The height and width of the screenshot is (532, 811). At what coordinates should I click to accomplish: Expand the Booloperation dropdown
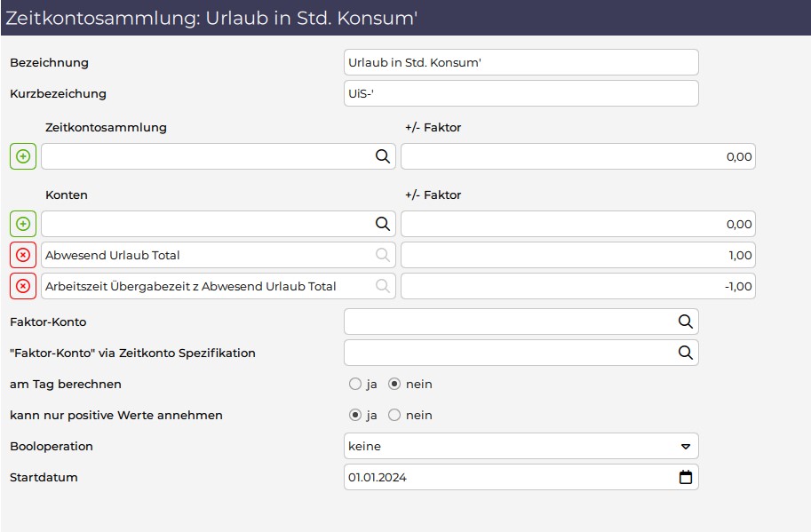coord(521,446)
